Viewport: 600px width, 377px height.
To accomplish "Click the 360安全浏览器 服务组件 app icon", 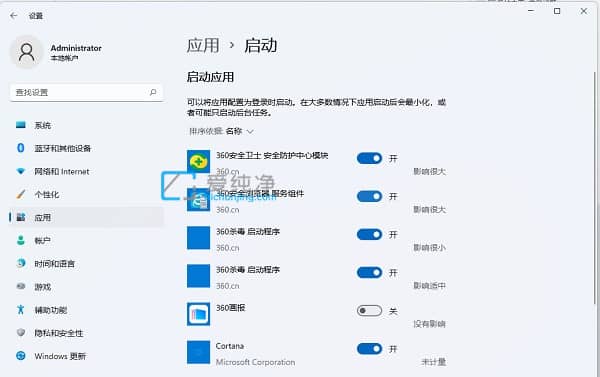I will coord(198,199).
